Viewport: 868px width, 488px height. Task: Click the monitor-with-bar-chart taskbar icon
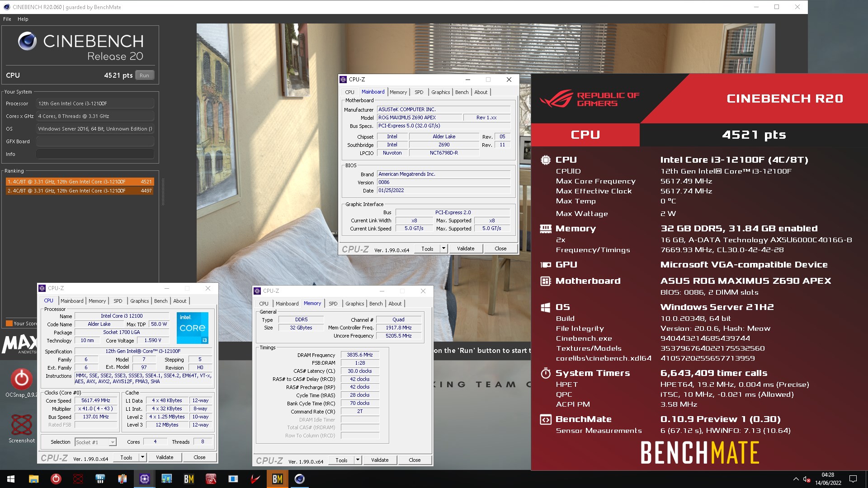click(166, 479)
